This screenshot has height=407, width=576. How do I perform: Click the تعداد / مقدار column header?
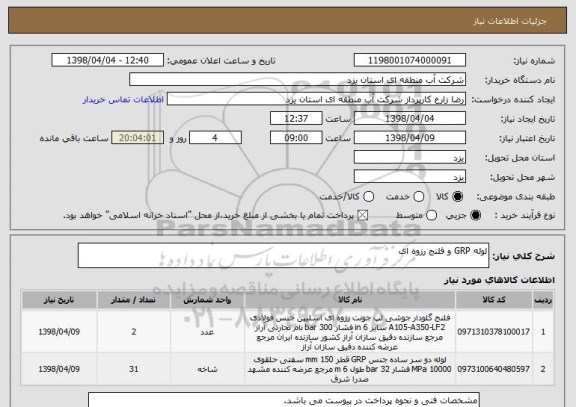[134, 300]
